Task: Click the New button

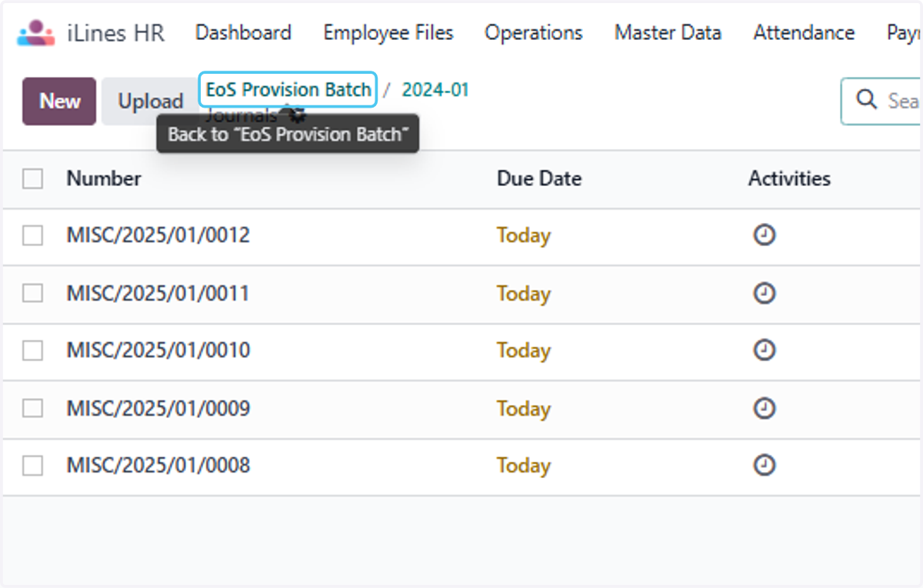Action: click(59, 101)
